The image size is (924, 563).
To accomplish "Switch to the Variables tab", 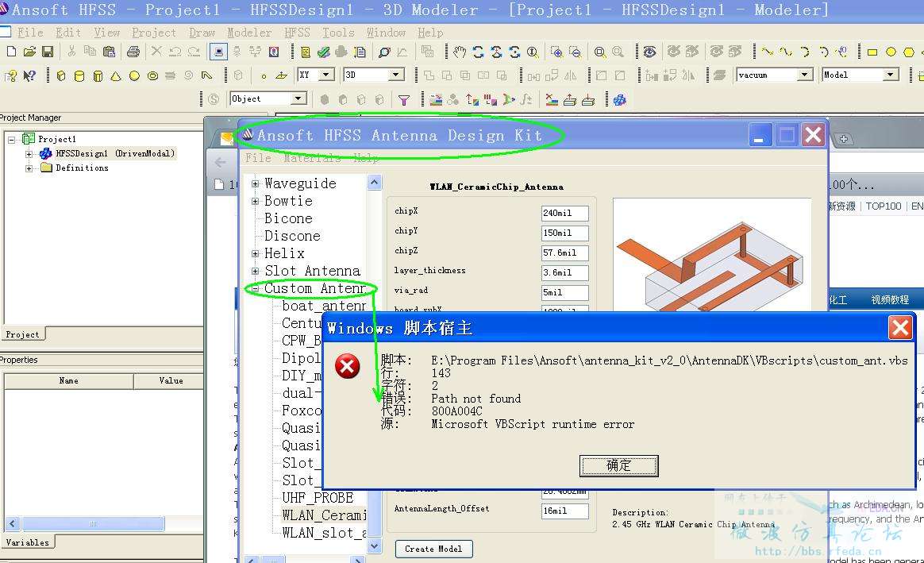I will [x=27, y=542].
